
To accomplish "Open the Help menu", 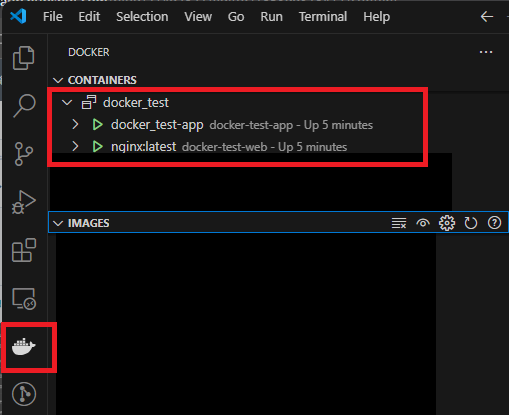I will coord(376,16).
